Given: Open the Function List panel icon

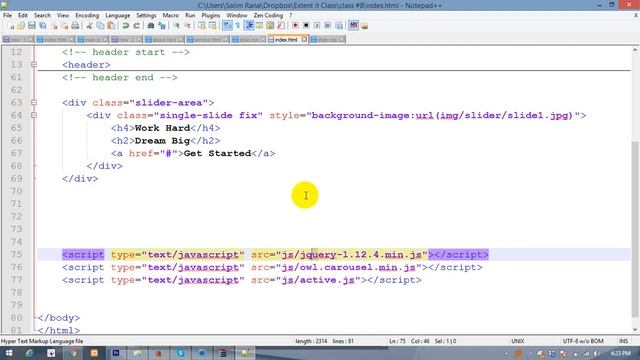Looking at the screenshot, I should tap(281, 26).
